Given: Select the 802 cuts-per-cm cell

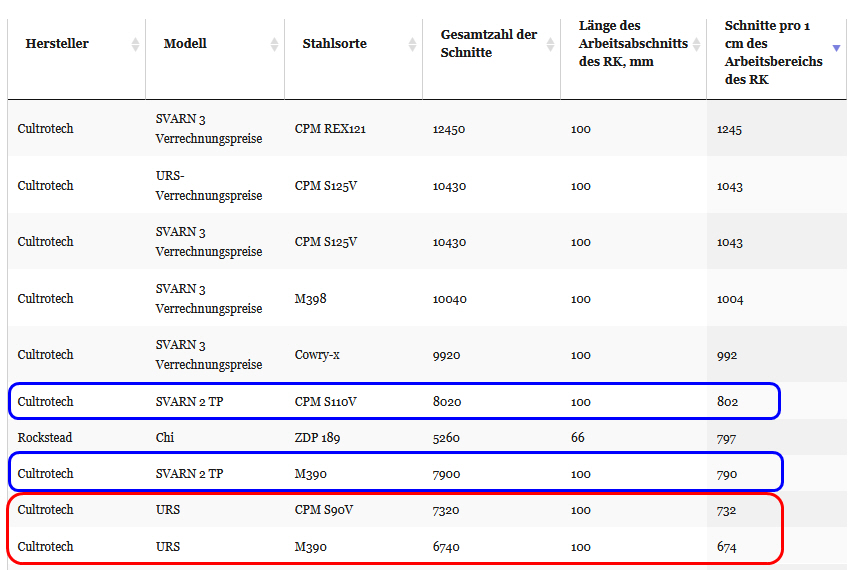Looking at the screenshot, I should [x=727, y=402].
